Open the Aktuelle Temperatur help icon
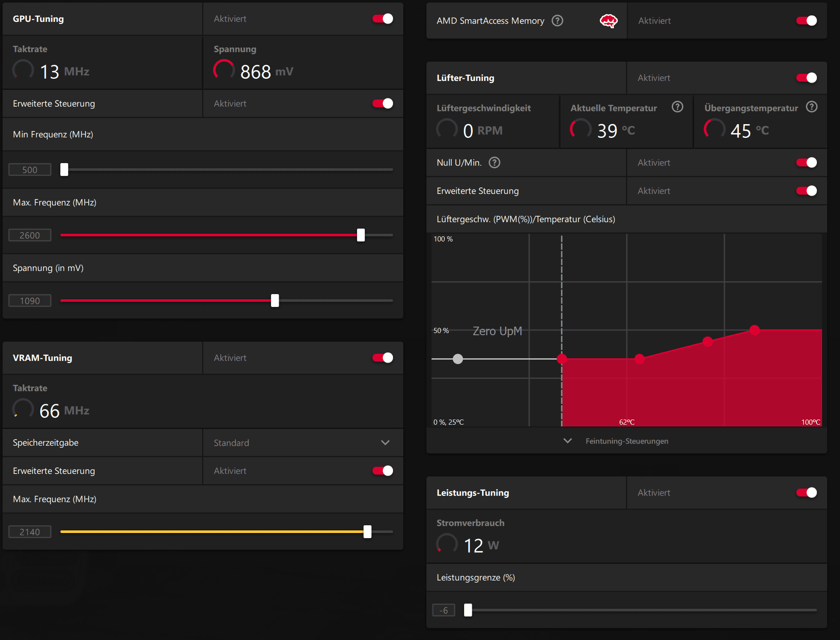This screenshot has height=640, width=840. point(677,107)
